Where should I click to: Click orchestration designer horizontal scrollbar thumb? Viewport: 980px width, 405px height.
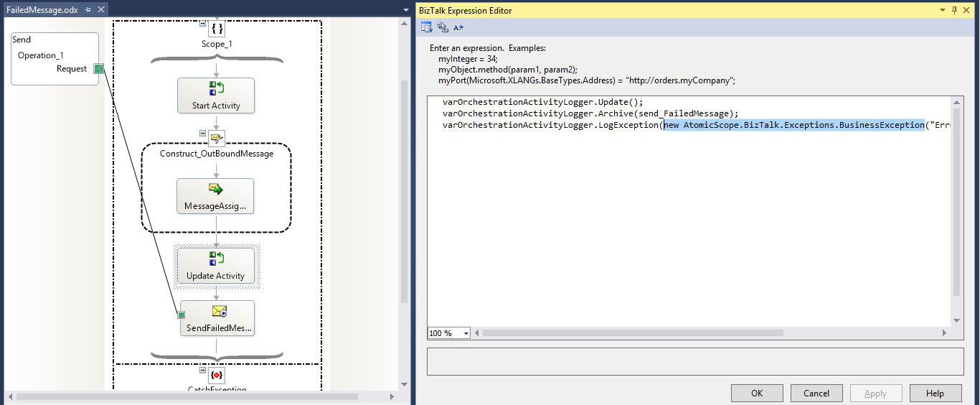click(187, 396)
